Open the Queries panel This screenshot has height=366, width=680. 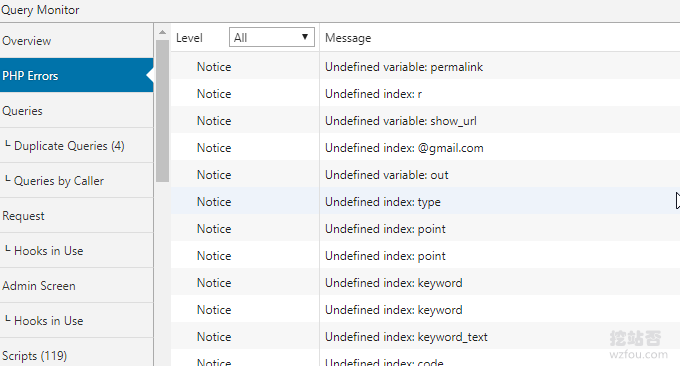pyautogui.click(x=76, y=111)
